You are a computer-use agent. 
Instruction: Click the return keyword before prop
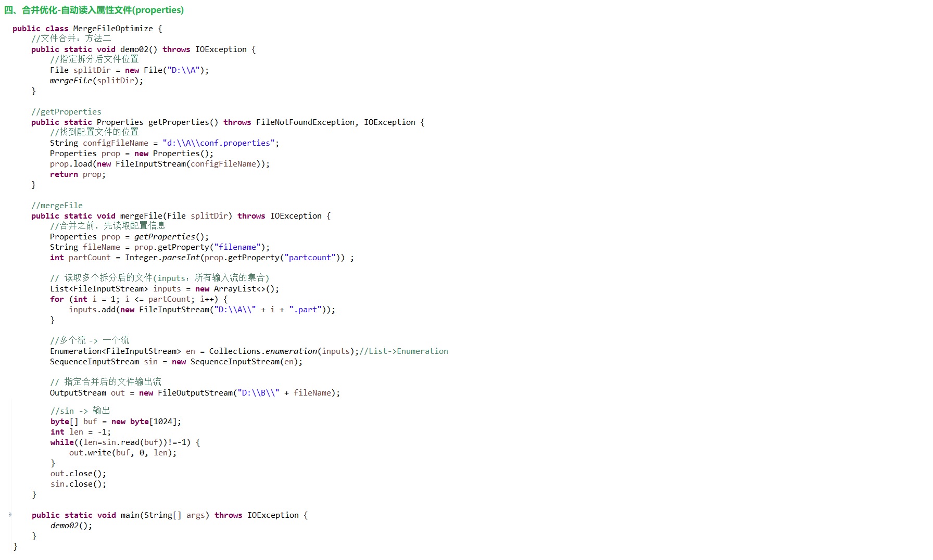click(64, 174)
